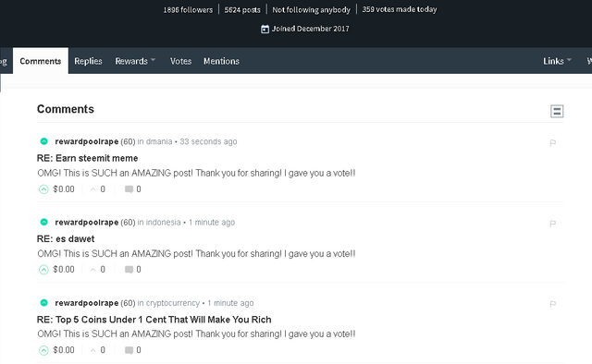This screenshot has width=592, height=364.
Task: Open replies icon on Top 5 Coins comment
Action: (x=129, y=350)
